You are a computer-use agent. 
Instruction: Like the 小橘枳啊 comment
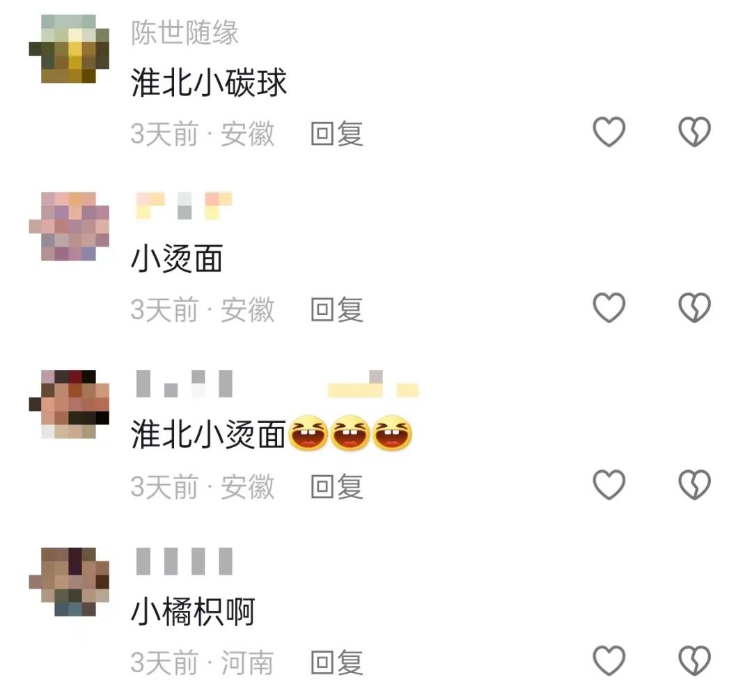pyautogui.click(x=609, y=661)
